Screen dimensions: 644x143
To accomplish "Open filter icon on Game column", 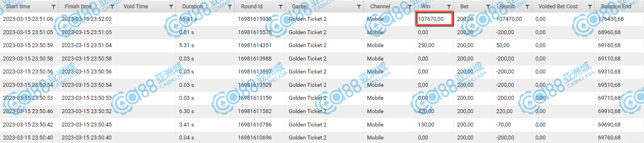I will point(359,7).
